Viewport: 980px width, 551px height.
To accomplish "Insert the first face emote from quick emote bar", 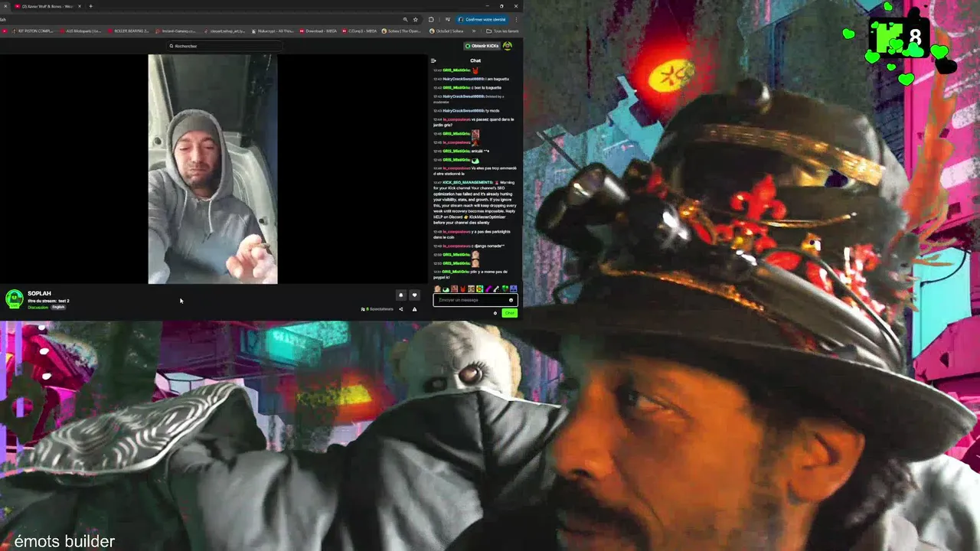I will click(x=437, y=289).
